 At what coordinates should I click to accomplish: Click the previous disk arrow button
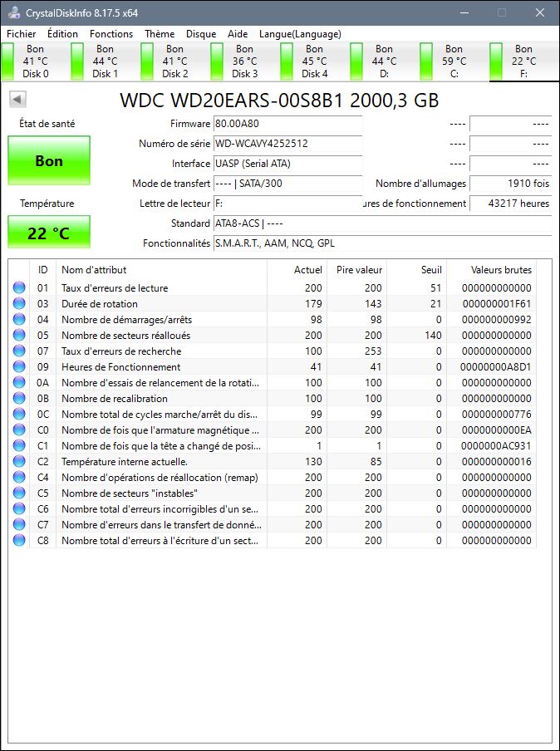[17, 100]
